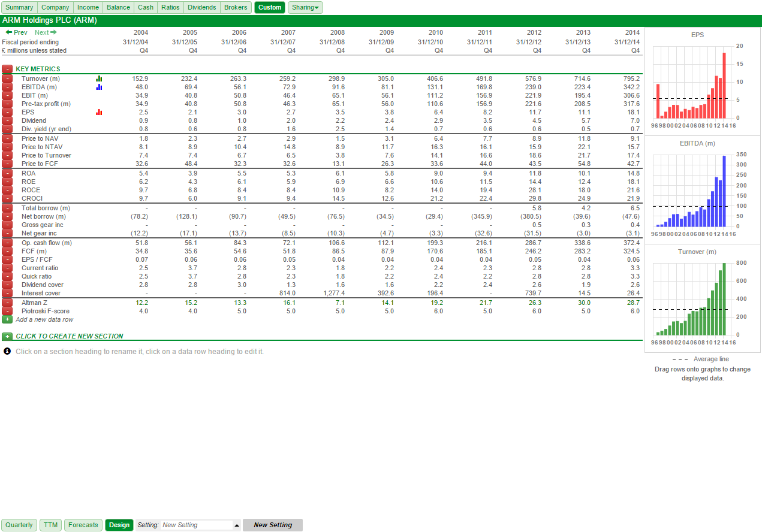Open the Cash tab
The height and width of the screenshot is (532, 762).
146,7
